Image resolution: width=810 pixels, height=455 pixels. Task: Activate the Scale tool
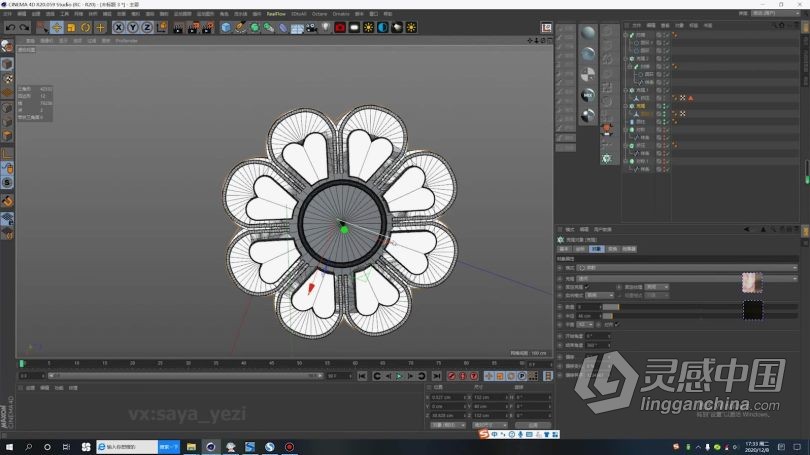(71, 27)
